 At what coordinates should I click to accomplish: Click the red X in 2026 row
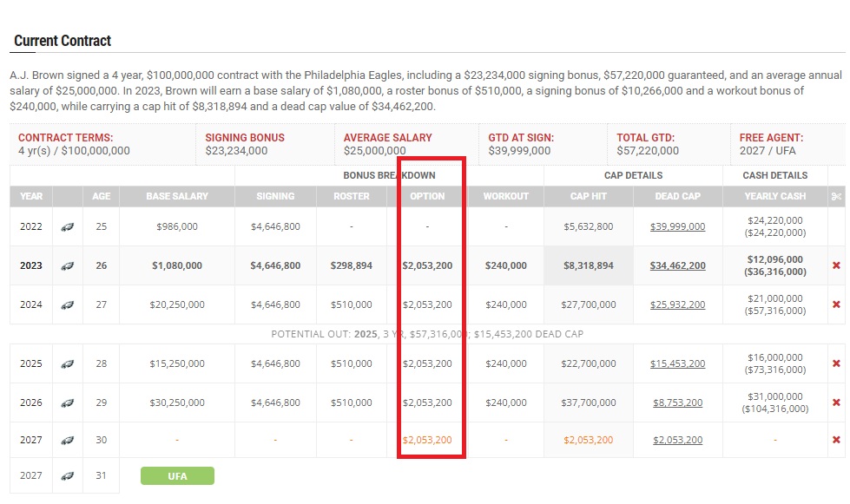(836, 403)
